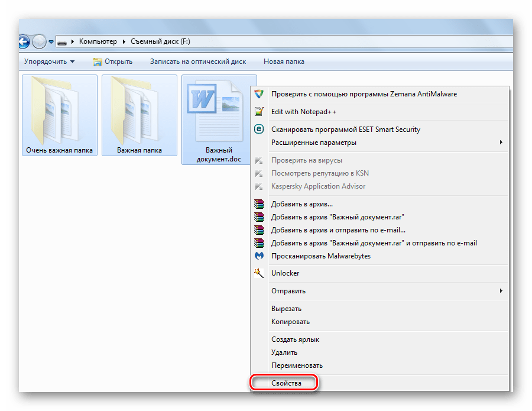Choose Просканировать Malwarebytes
The image size is (532, 411).
[x=379, y=256]
